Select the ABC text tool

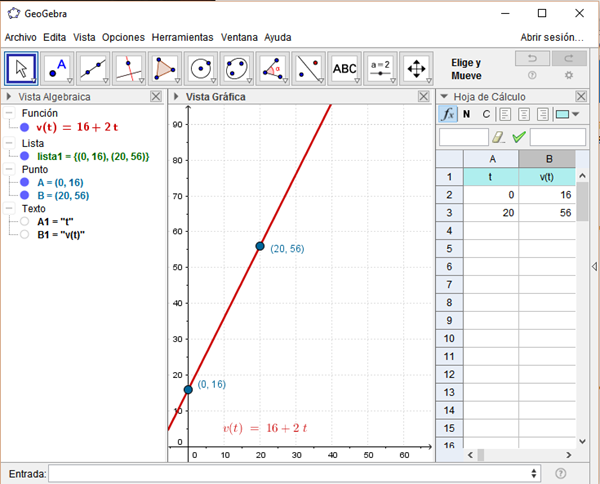coord(344,67)
